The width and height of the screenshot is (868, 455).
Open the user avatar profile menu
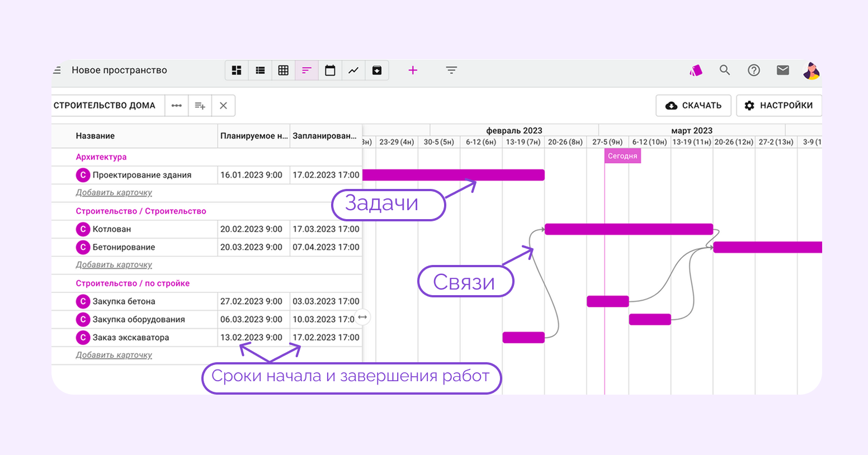tap(811, 70)
